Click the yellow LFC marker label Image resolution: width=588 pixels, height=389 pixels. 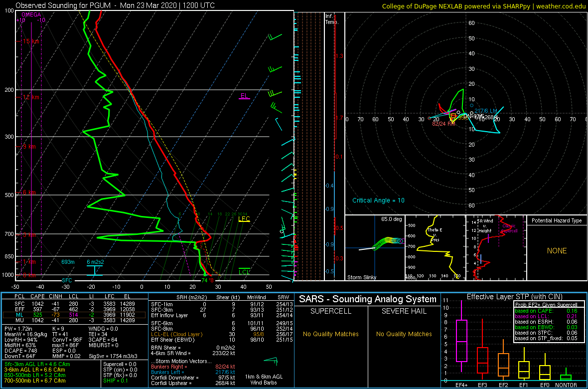244,218
